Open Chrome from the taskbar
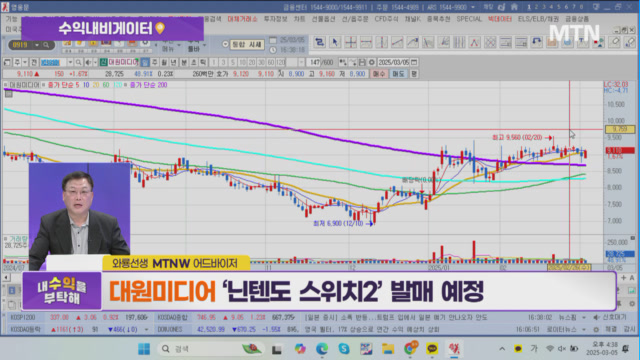This screenshot has width=640, height=360. 410,349
